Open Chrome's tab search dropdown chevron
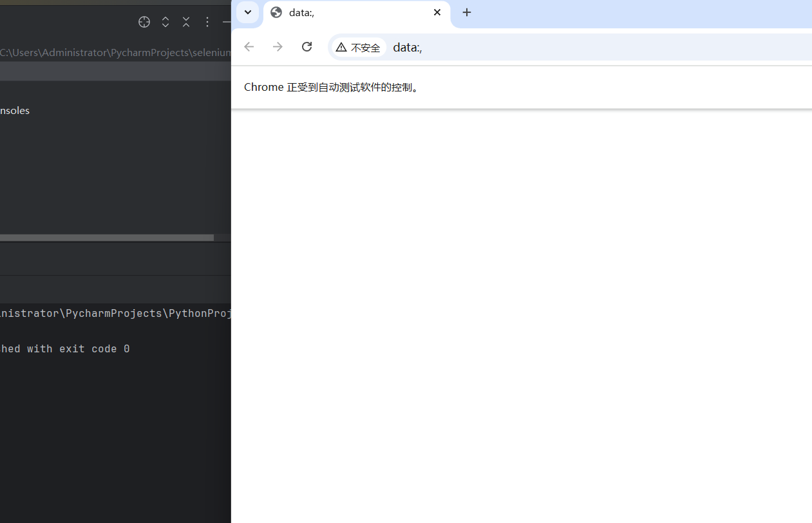The width and height of the screenshot is (812, 523). click(247, 12)
